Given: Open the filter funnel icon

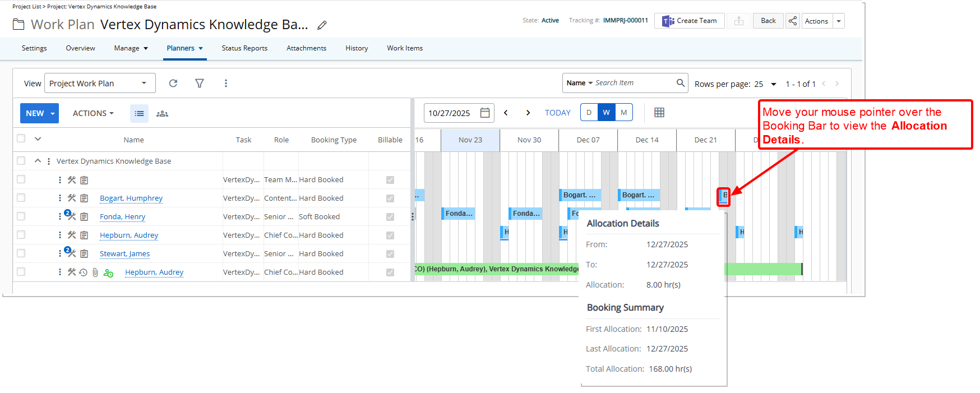Looking at the screenshot, I should [x=199, y=84].
